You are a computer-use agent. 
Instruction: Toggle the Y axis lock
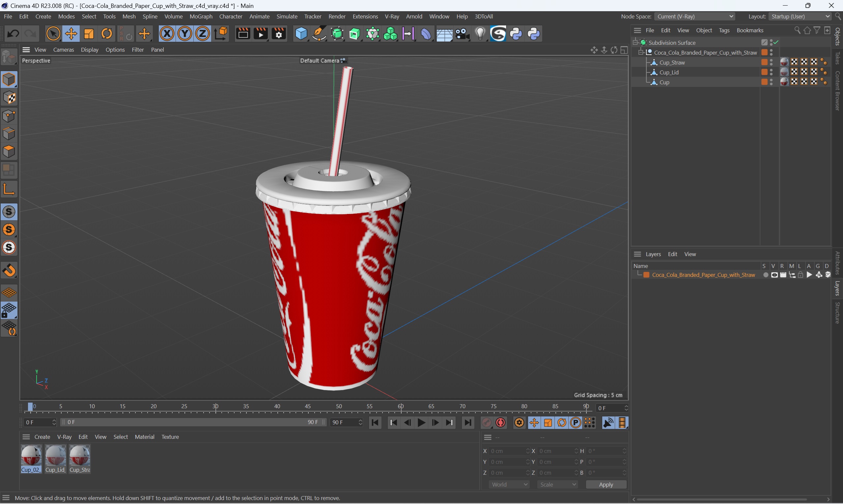coord(185,34)
